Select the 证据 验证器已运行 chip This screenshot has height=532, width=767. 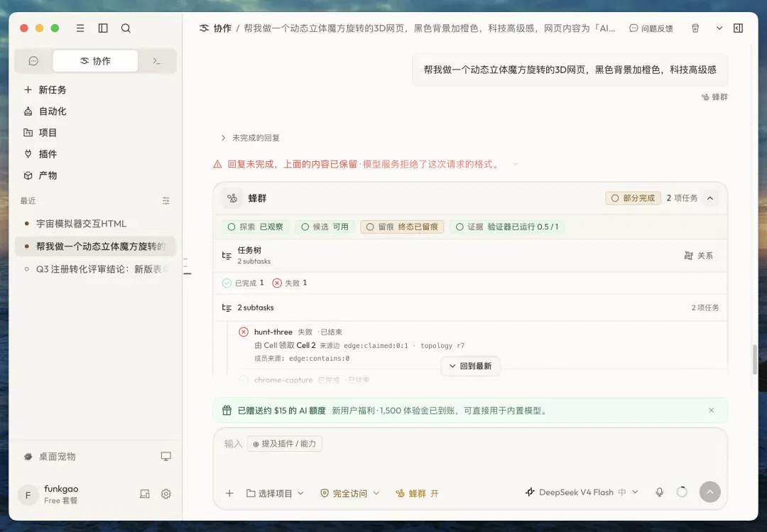pos(507,227)
